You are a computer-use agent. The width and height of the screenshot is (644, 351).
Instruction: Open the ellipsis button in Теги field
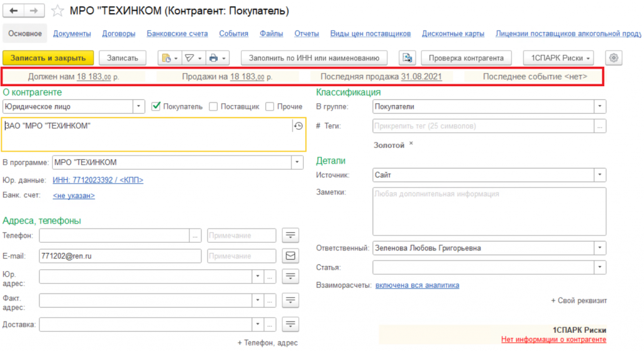pos(599,126)
